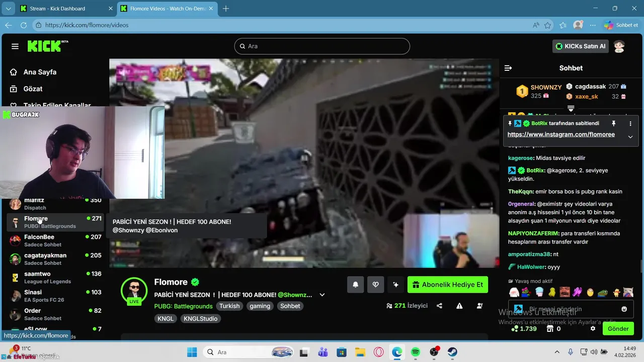The height and width of the screenshot is (362, 644).
Task: Open the instagram.com/flomoree pinned link
Action: (561, 134)
